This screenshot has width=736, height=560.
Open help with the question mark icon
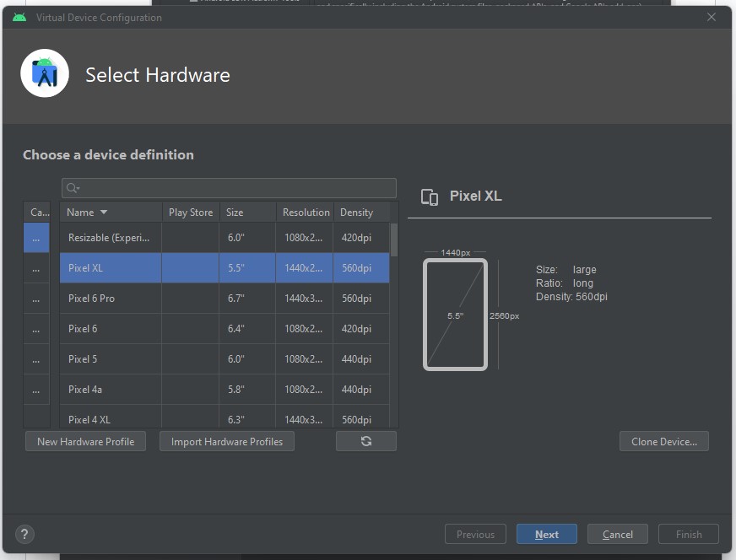(24, 534)
